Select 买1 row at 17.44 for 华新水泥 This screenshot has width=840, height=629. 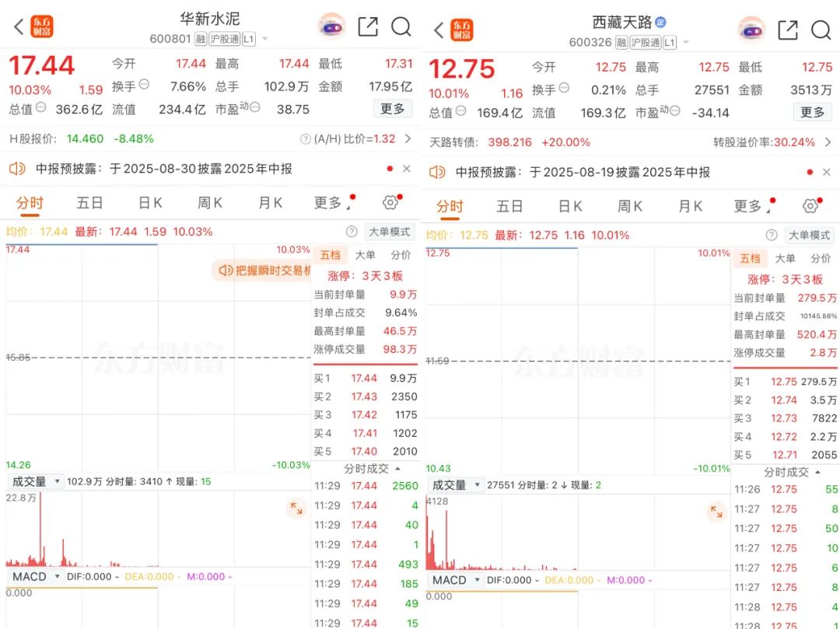[x=366, y=379]
